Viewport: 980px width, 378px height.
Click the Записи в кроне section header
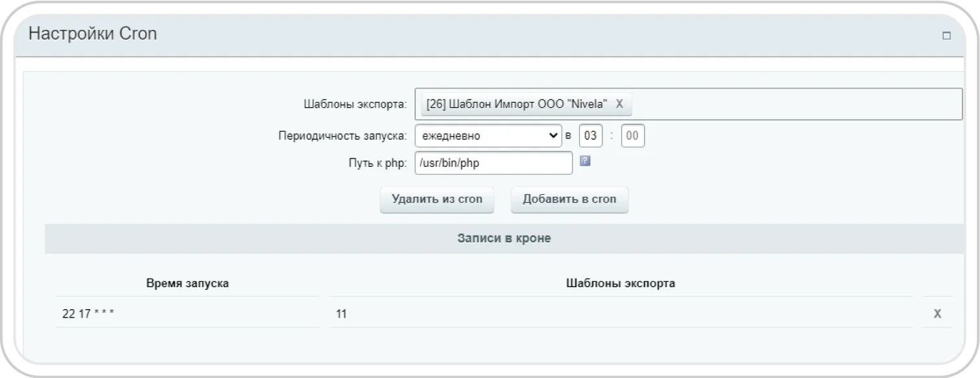click(504, 238)
